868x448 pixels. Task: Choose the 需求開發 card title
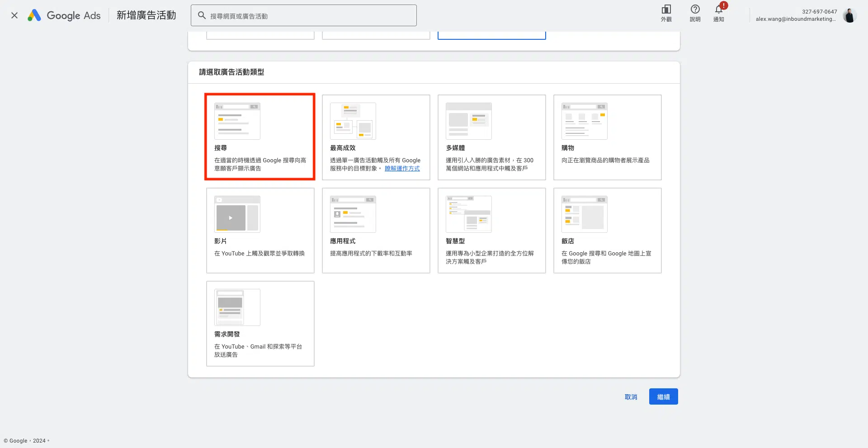[227, 334]
